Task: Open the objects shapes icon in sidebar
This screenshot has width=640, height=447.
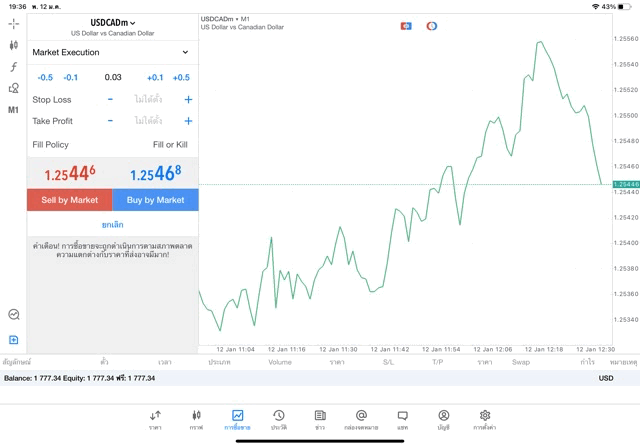Action: click(x=14, y=89)
